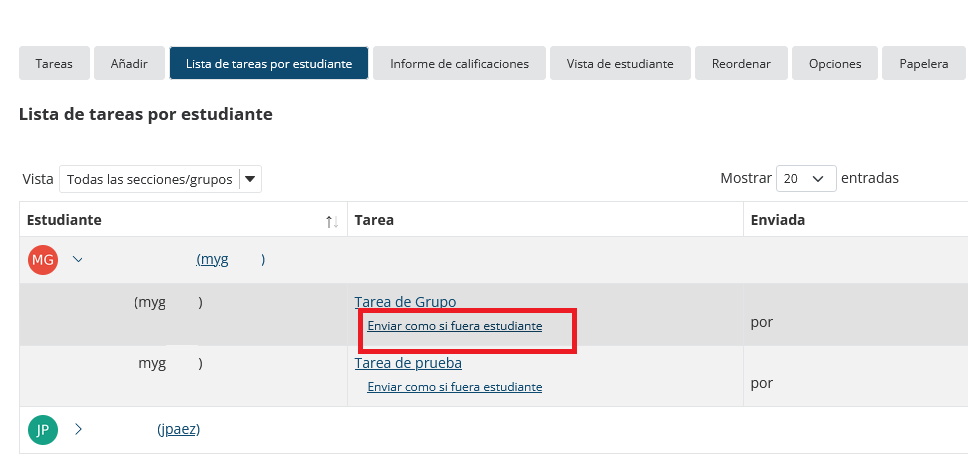Collapse the MG student row chevron

[x=78, y=260]
